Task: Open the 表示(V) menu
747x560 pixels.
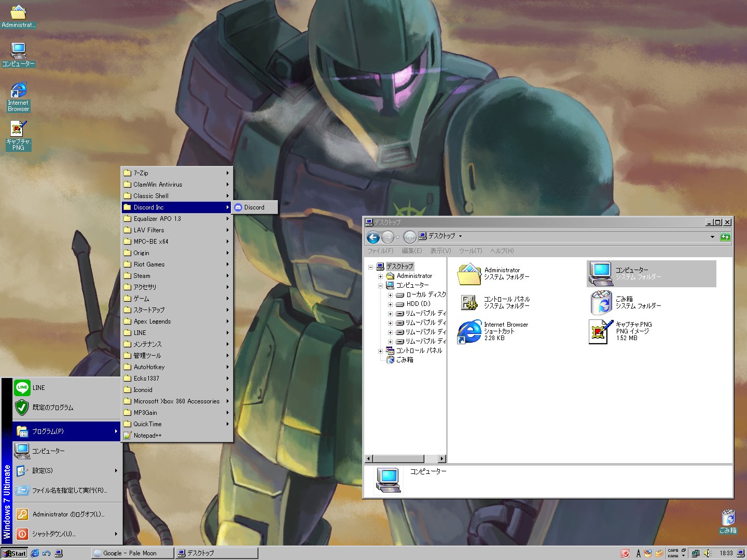Action: (x=440, y=251)
